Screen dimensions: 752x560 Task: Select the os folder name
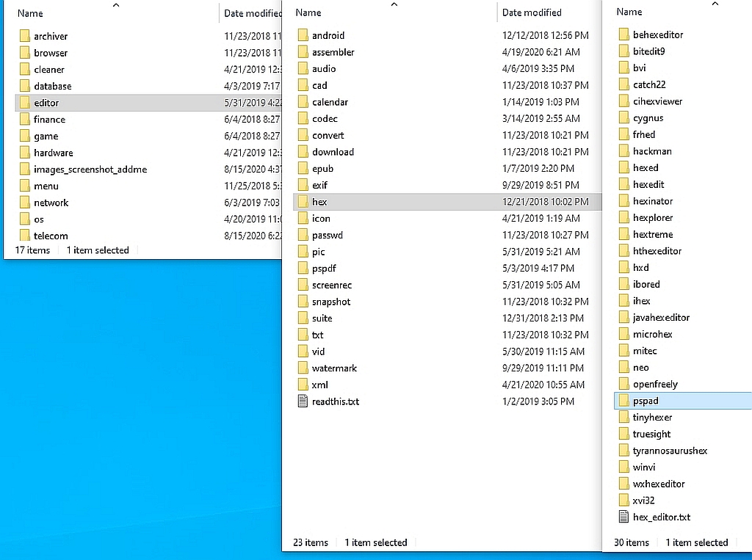pyautogui.click(x=39, y=219)
